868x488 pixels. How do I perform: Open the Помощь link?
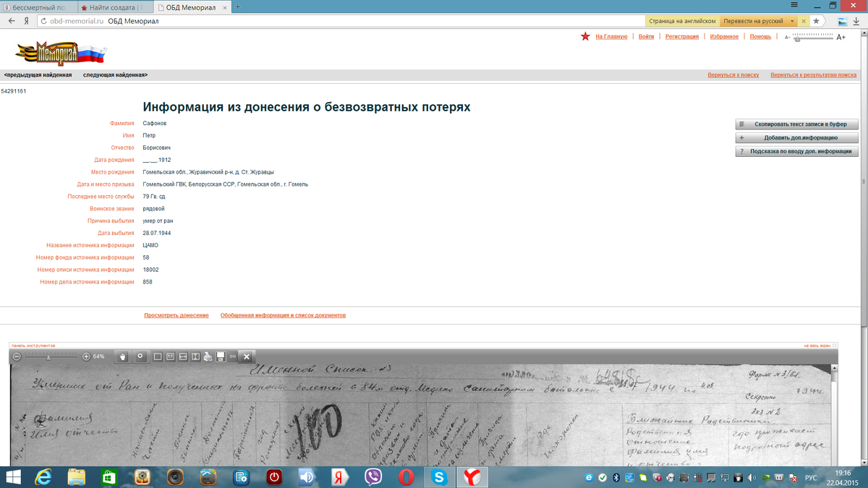[760, 36]
